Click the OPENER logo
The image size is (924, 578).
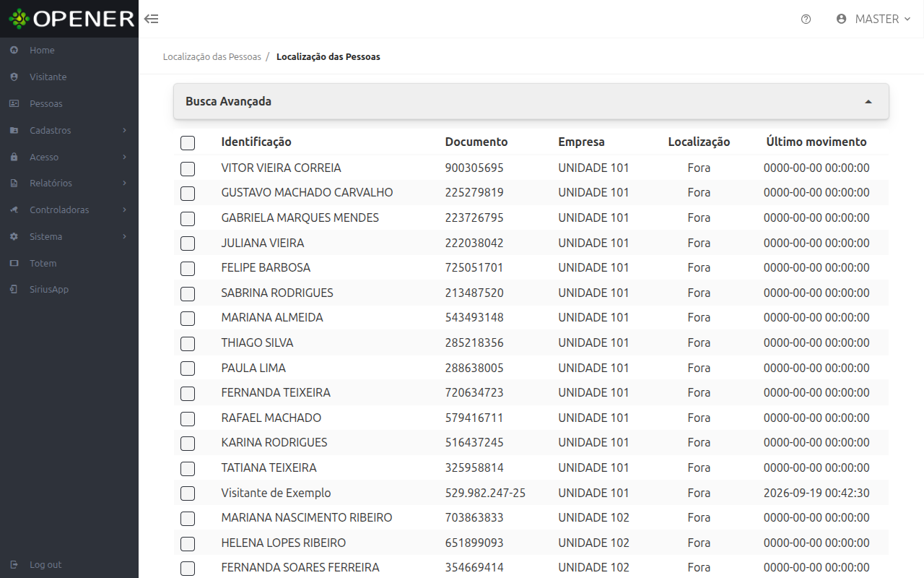point(71,19)
